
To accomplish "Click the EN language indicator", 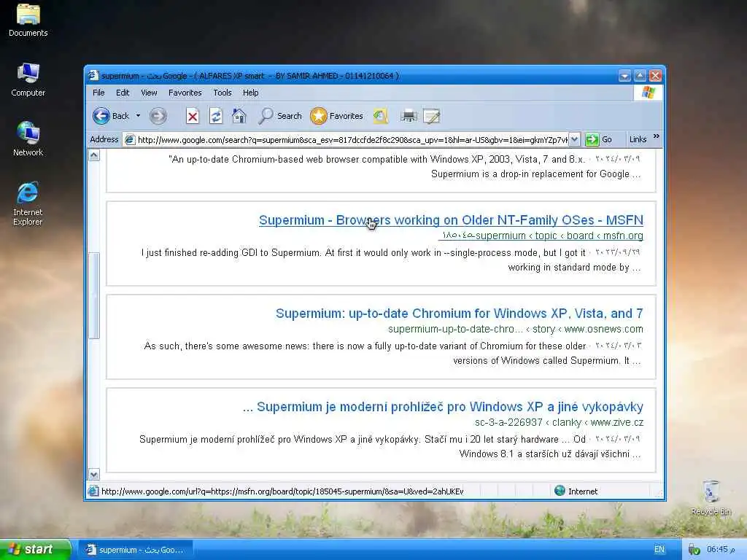I will 659,550.
